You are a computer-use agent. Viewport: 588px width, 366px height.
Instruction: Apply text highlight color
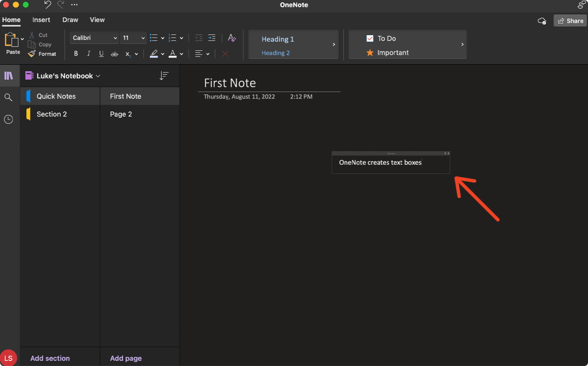click(x=154, y=54)
